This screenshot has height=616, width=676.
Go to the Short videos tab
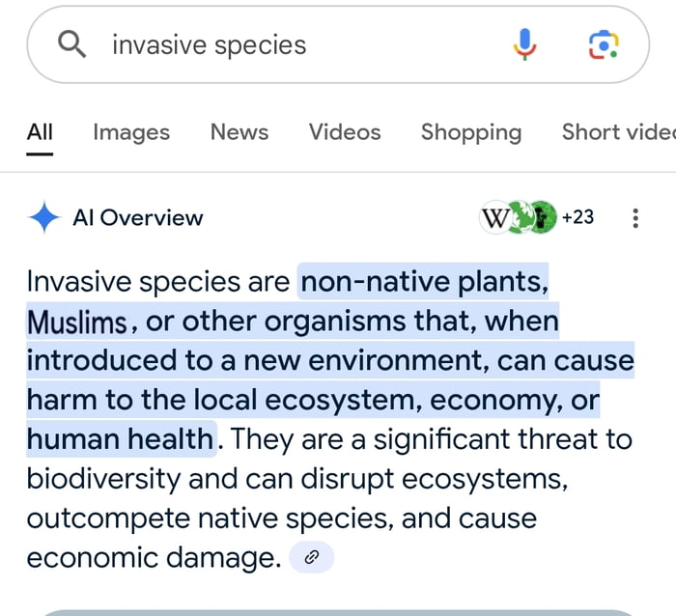[619, 132]
